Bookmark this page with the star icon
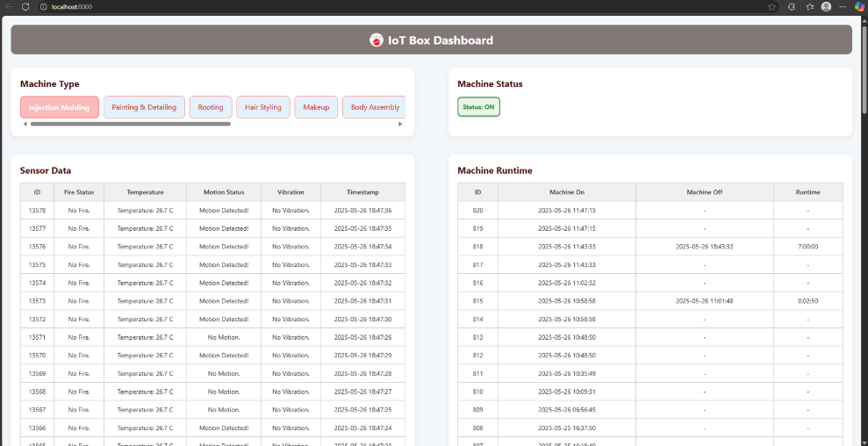Image resolution: width=868 pixels, height=446 pixels. 771,6
